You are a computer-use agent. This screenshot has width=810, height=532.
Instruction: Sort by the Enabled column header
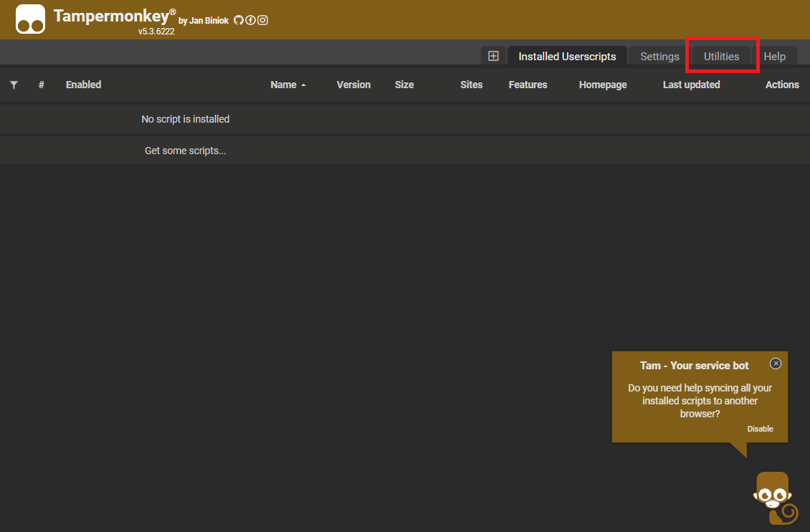click(x=83, y=85)
